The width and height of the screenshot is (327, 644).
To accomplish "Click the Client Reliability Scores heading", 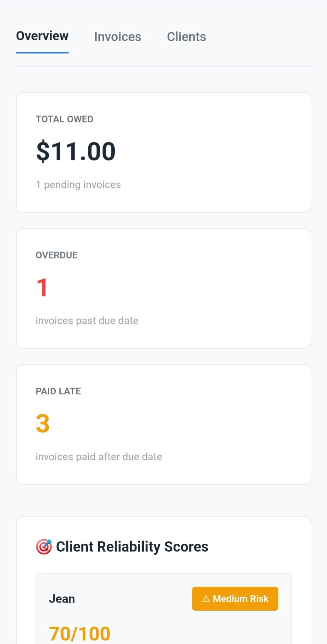I will point(132,546).
